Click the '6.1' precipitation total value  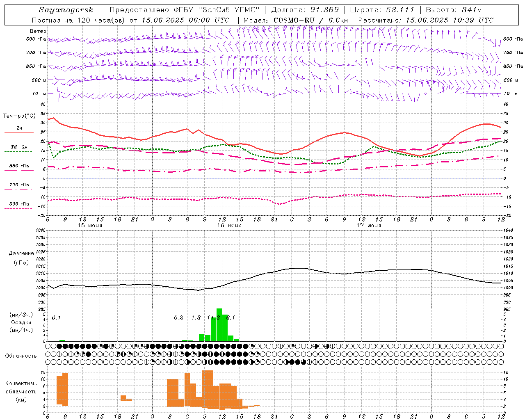coord(231,317)
